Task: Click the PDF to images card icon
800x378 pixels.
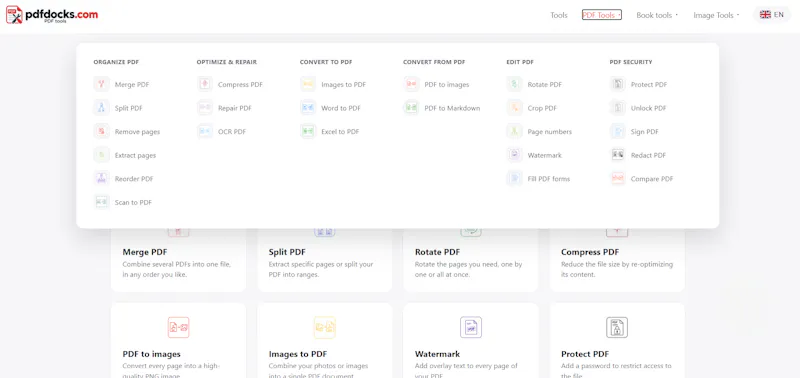Action: 178,327
